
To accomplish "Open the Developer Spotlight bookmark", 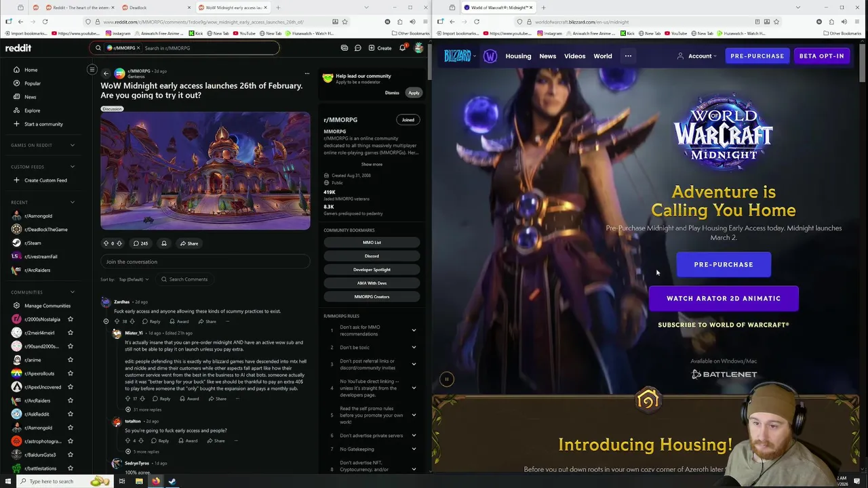I will (x=372, y=270).
